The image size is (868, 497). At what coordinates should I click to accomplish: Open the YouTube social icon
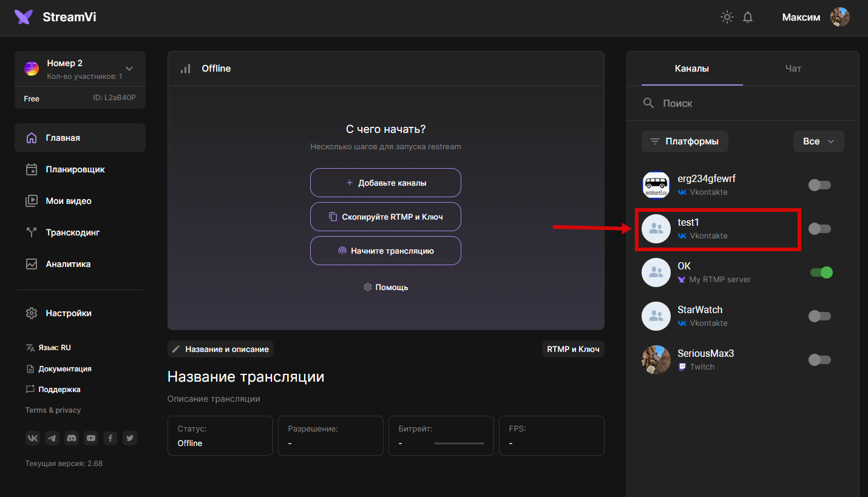(x=91, y=438)
